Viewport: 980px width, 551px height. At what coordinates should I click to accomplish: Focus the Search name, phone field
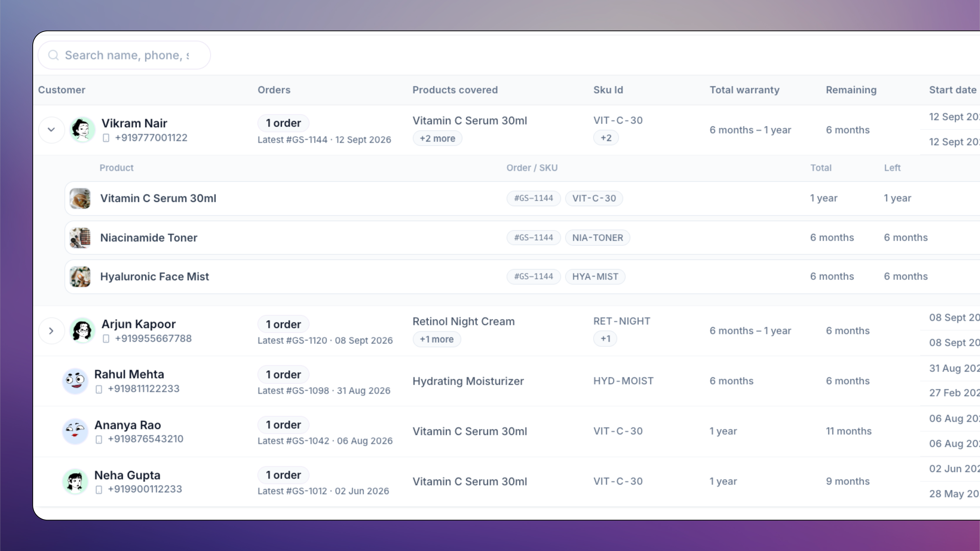click(x=124, y=56)
